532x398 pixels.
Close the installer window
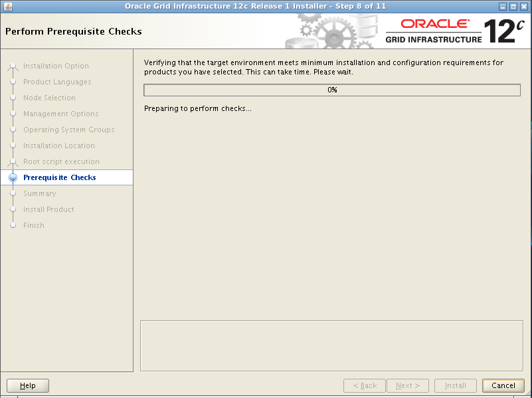point(523,6)
